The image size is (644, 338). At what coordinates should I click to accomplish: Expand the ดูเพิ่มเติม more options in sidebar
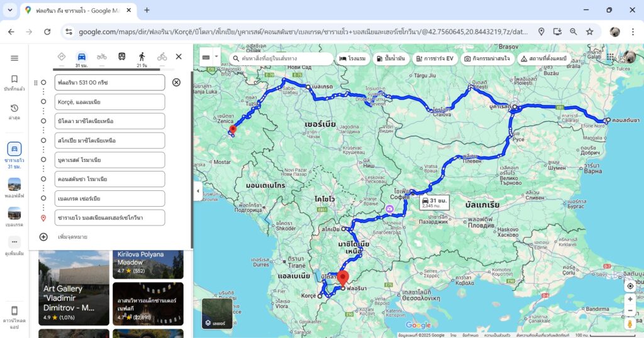pyautogui.click(x=14, y=243)
